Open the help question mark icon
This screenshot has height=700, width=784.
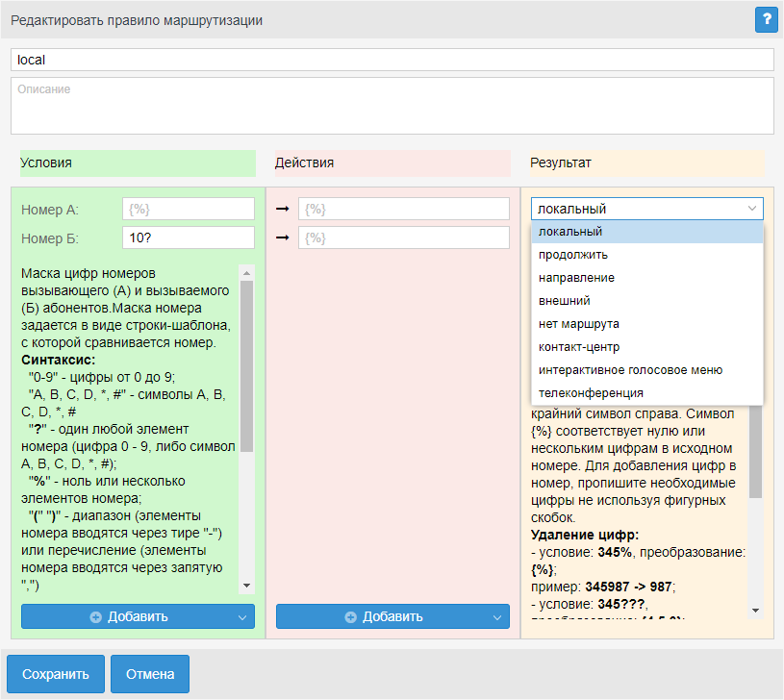[x=766, y=20]
